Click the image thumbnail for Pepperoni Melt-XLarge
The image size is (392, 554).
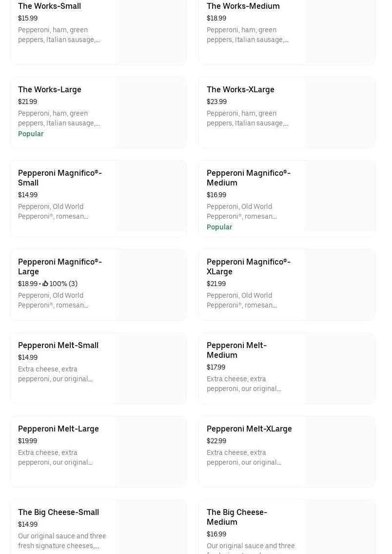coord(339,451)
